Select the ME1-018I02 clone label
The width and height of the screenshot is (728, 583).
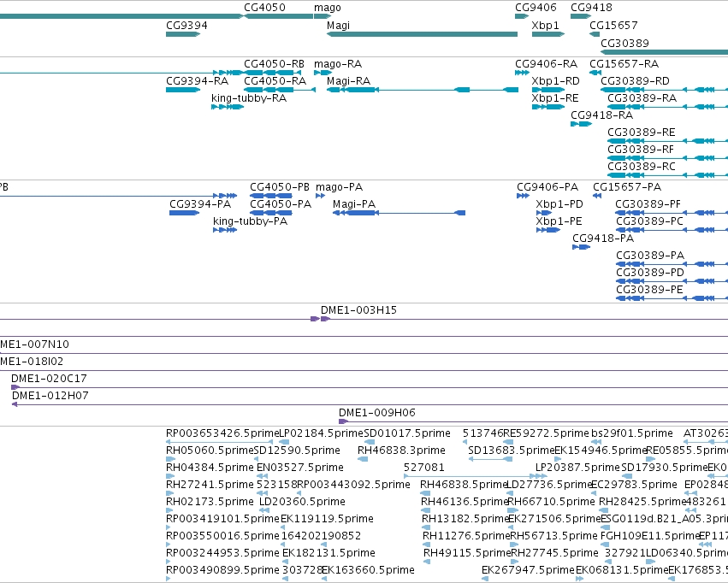tap(32, 362)
